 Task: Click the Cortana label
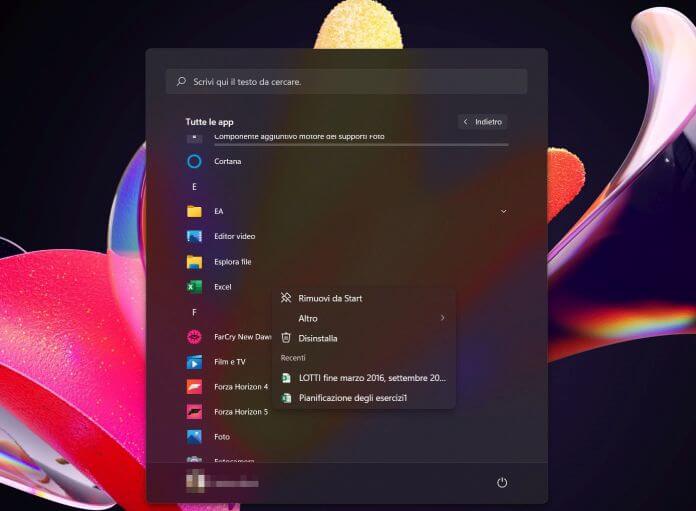[x=228, y=161]
